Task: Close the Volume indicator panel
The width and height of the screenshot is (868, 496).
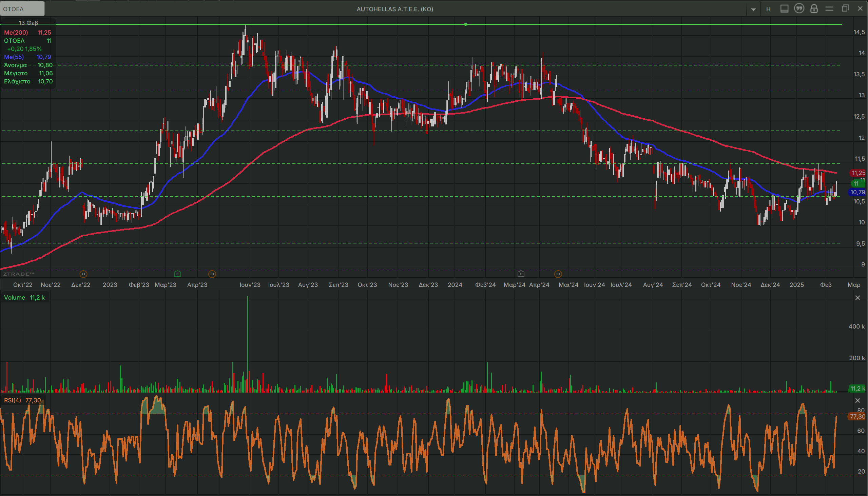Action: [x=858, y=298]
